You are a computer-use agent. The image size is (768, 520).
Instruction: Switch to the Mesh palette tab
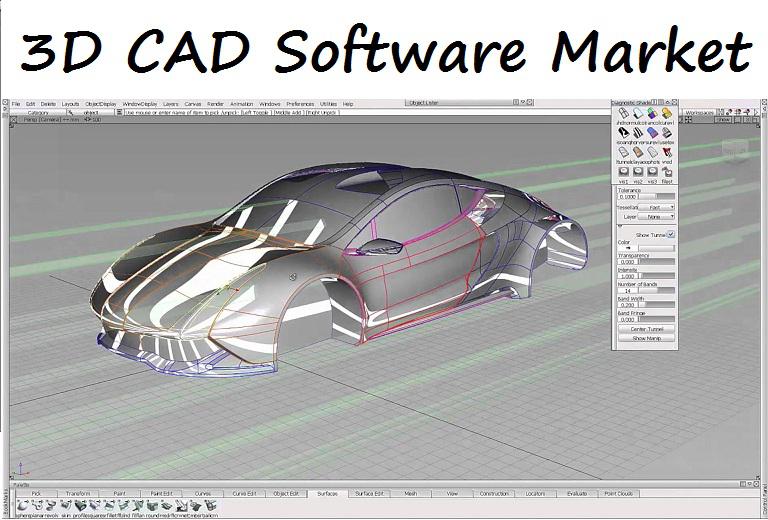click(410, 494)
